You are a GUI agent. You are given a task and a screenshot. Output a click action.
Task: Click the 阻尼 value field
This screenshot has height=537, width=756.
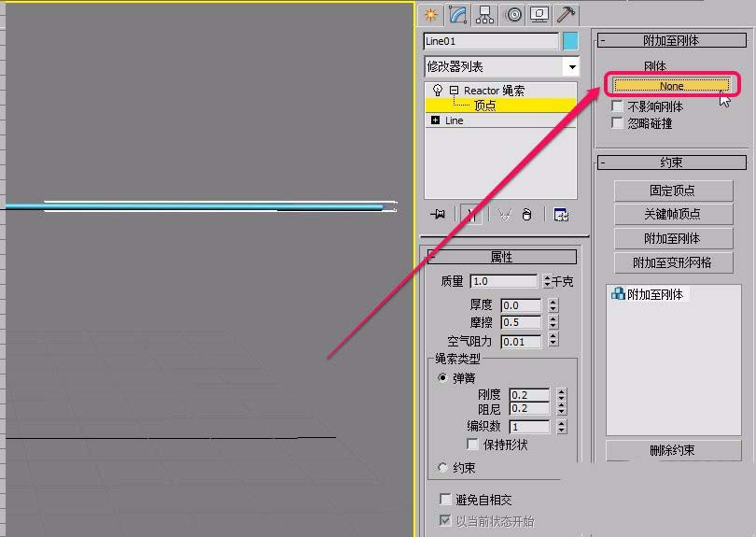[529, 408]
